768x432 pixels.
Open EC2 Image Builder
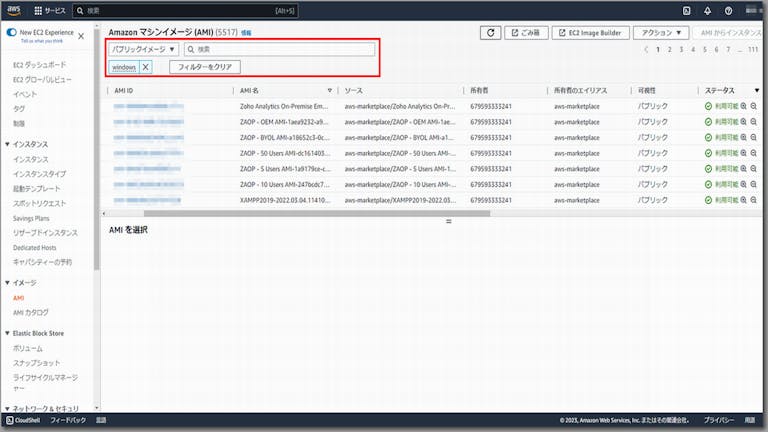coord(590,33)
